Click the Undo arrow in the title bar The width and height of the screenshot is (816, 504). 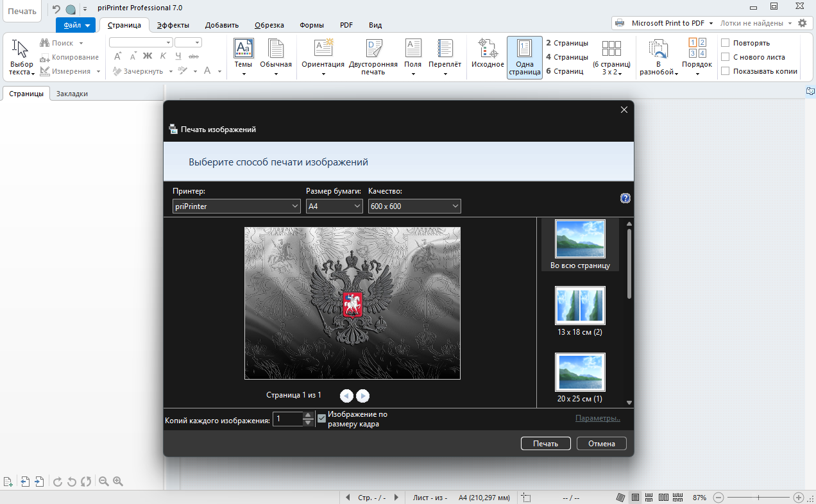[56, 9]
